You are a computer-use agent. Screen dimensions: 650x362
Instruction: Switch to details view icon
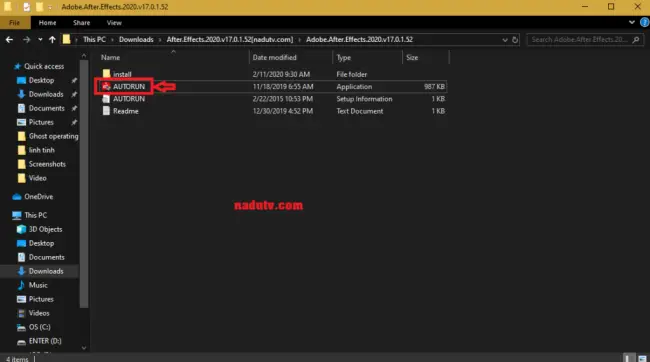click(x=629, y=358)
